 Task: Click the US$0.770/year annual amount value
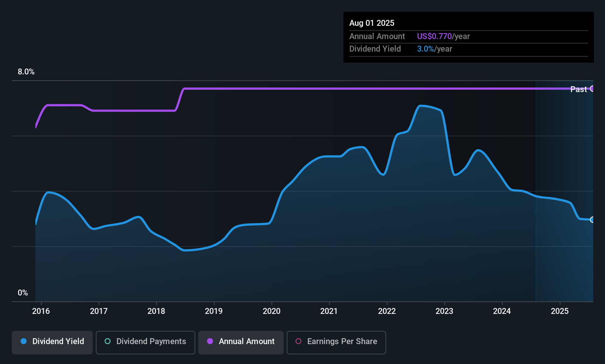443,36
